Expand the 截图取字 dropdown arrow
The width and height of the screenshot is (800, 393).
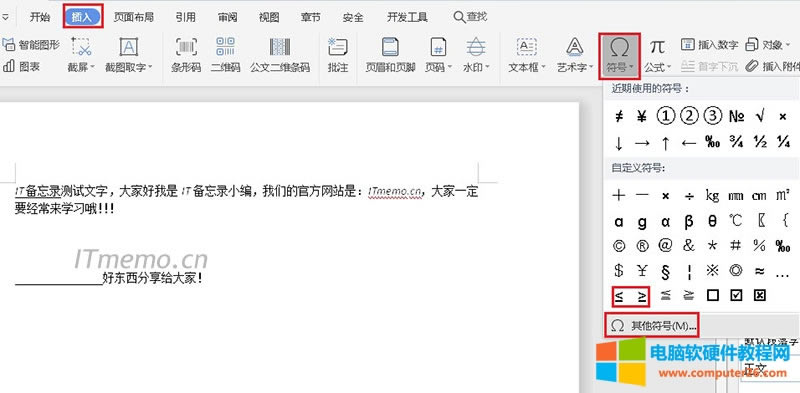(x=150, y=67)
